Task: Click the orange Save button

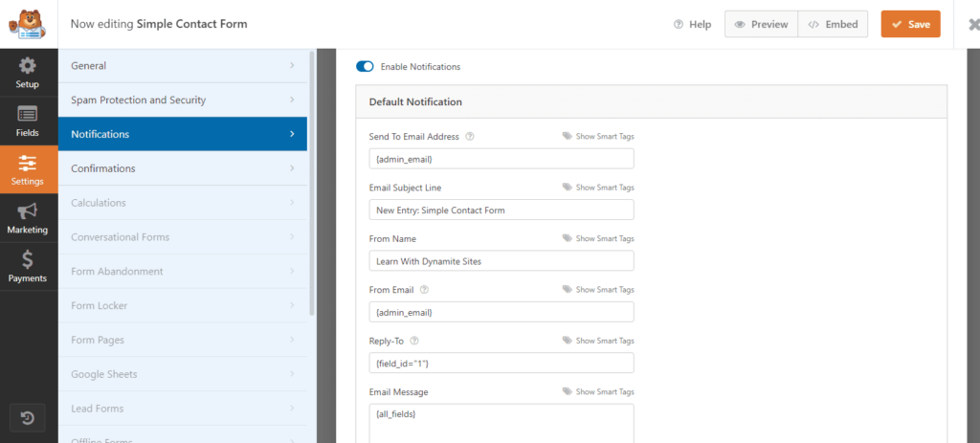Action: 910,24
